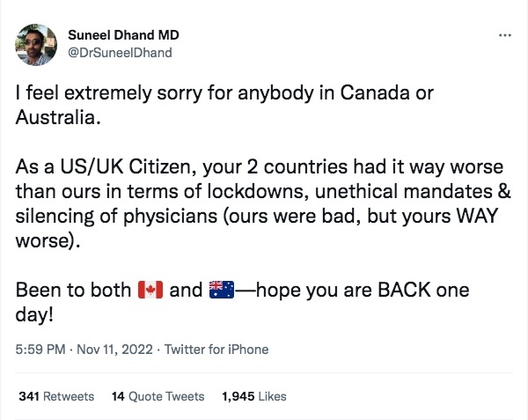Viewport: 528px width, 420px height.
Task: Open the tweet's more options menu
Action: (x=504, y=36)
